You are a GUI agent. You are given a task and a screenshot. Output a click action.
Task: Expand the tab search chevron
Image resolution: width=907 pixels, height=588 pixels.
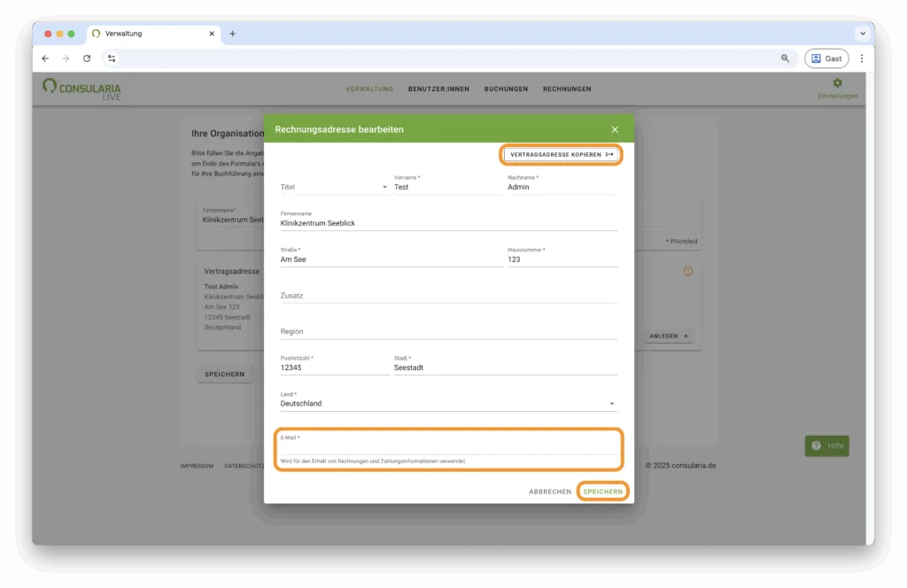[862, 34]
